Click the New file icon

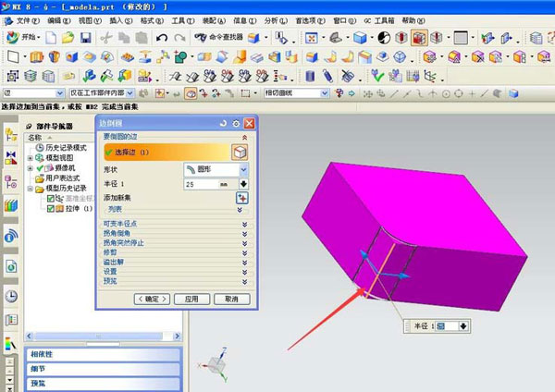pyautogui.click(x=52, y=37)
